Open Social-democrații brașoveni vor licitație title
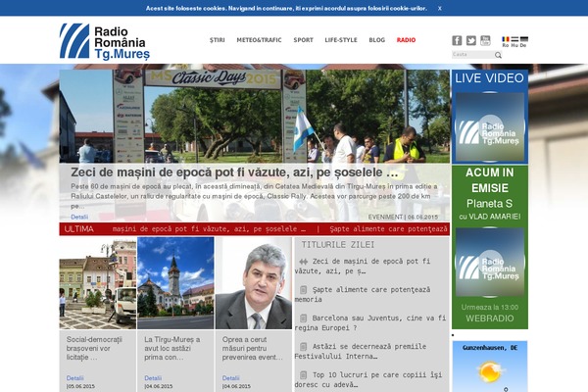 (x=94, y=348)
